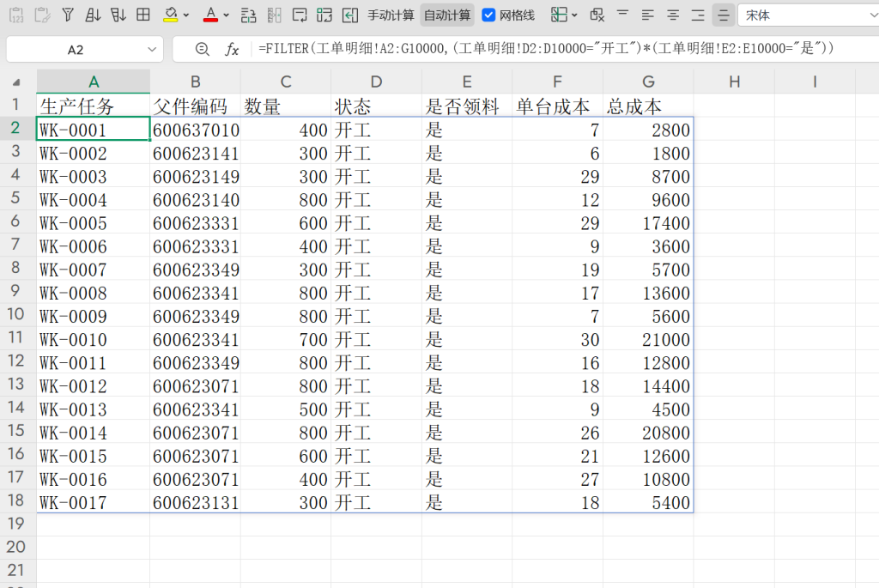
Task: Select row 1 header
Action: coord(16,105)
